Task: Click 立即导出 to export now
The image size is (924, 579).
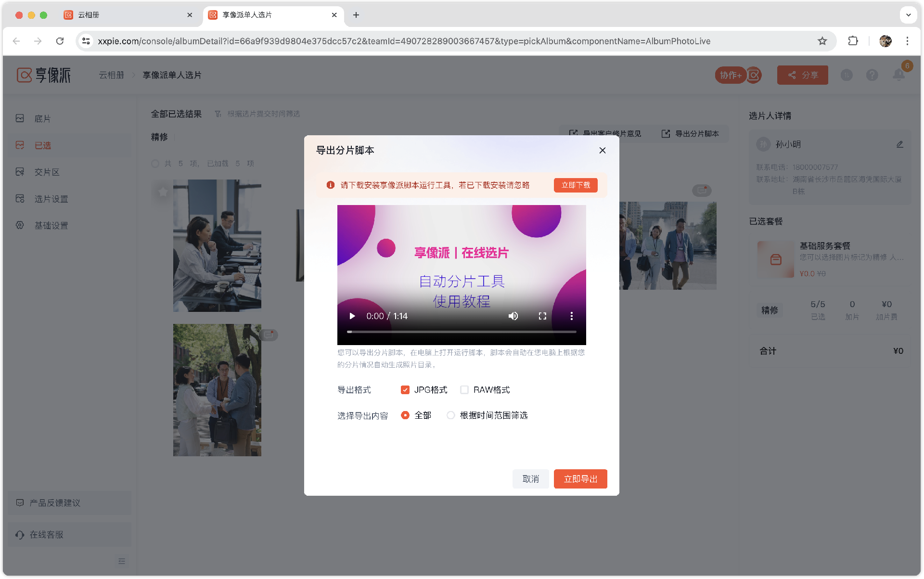Action: [580, 479]
